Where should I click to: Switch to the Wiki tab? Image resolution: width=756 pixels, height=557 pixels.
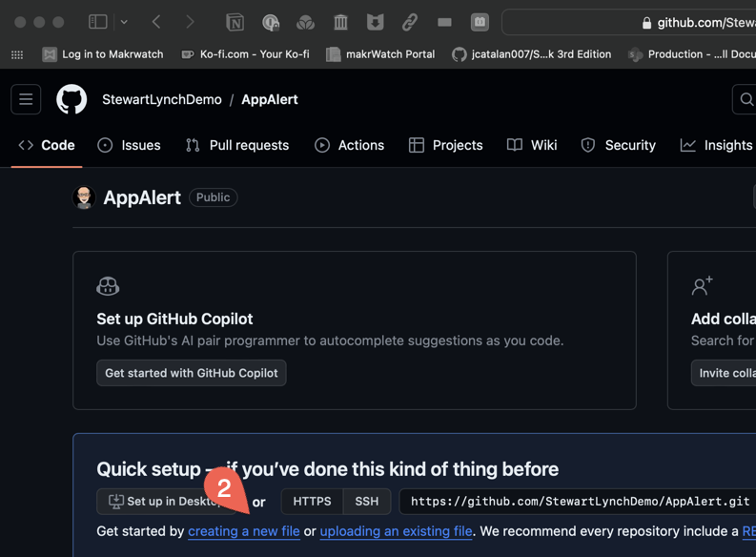click(532, 145)
